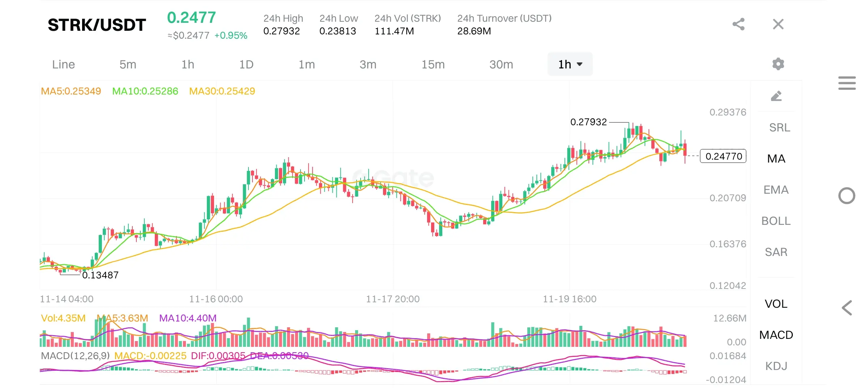Screen dimensions: 868x391
Task: Tap the MACD sub-indicator
Action: point(776,335)
